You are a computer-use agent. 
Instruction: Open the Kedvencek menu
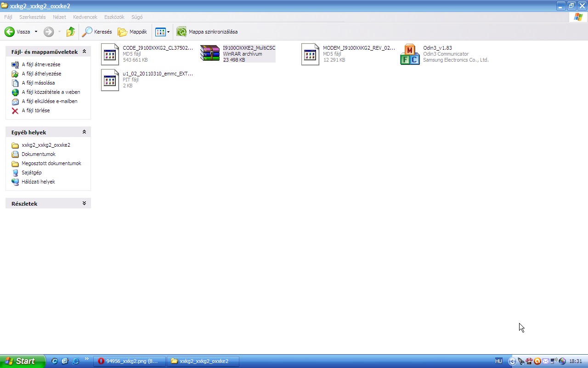[x=85, y=17]
